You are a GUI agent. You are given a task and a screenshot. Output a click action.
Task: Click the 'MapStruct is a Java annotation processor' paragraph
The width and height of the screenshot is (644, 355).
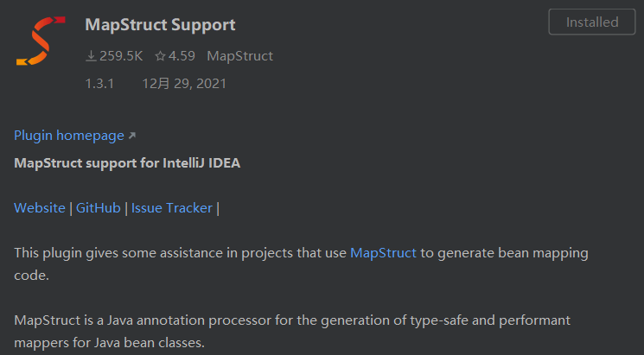click(x=292, y=331)
